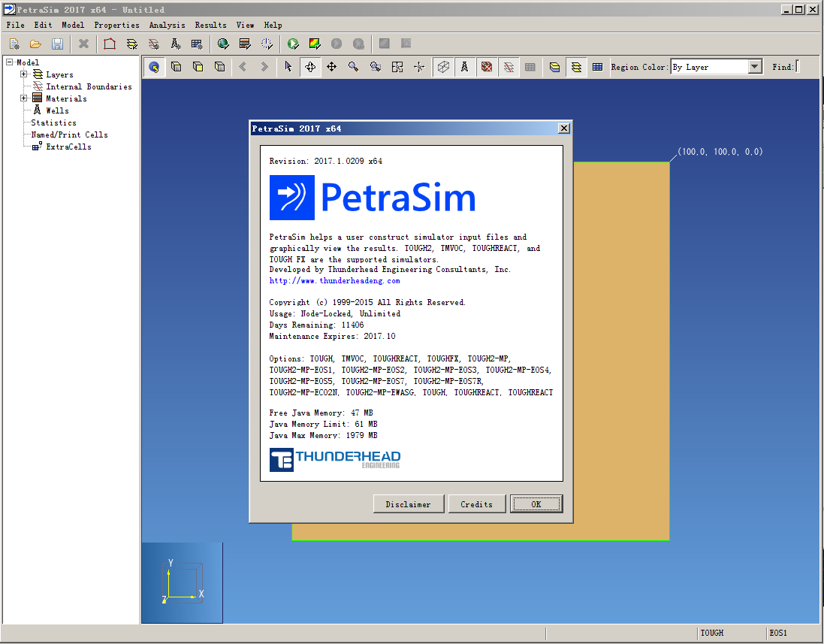Confirm the About dialog with OK
The width and height of the screenshot is (824, 644).
pyautogui.click(x=536, y=503)
